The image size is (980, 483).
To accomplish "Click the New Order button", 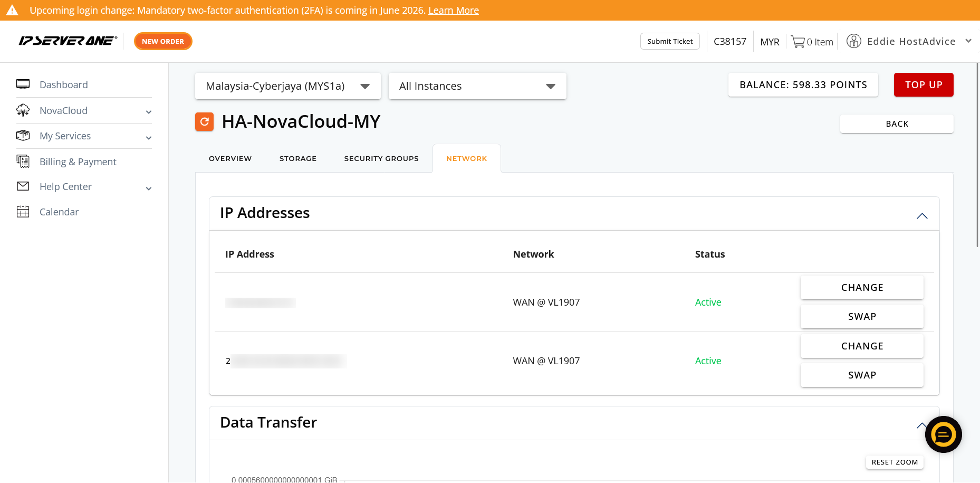I will click(x=163, y=41).
